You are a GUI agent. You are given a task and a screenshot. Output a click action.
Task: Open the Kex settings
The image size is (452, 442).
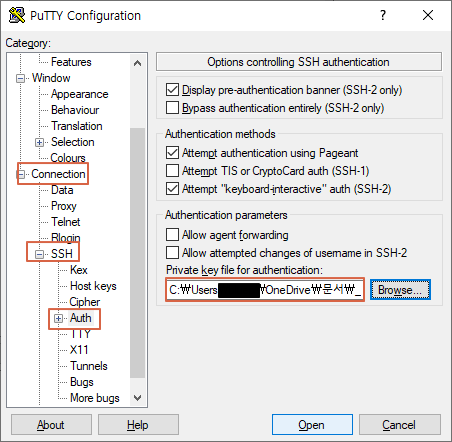coord(79,270)
